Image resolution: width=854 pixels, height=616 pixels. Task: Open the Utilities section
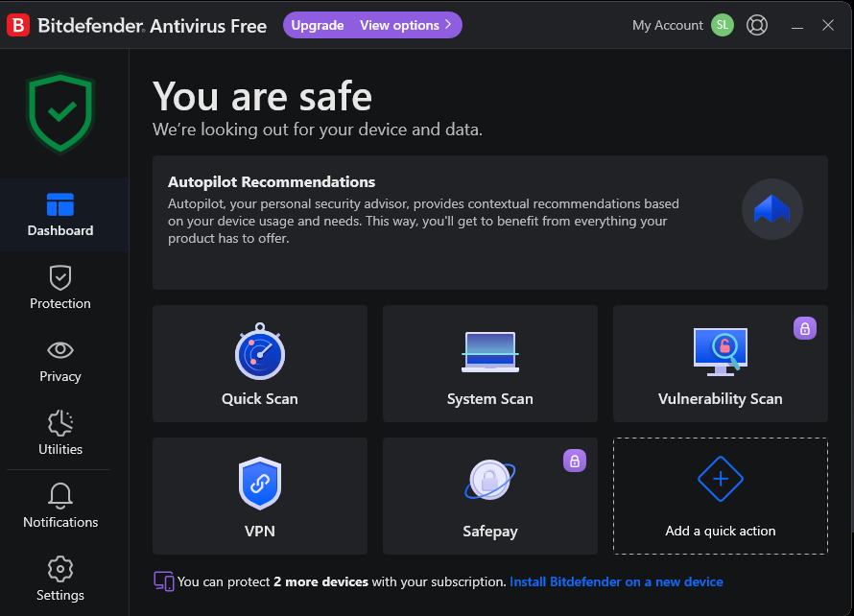pyautogui.click(x=60, y=433)
